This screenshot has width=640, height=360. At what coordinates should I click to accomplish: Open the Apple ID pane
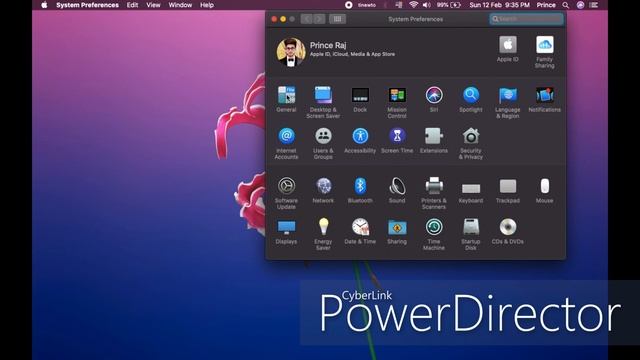click(508, 49)
